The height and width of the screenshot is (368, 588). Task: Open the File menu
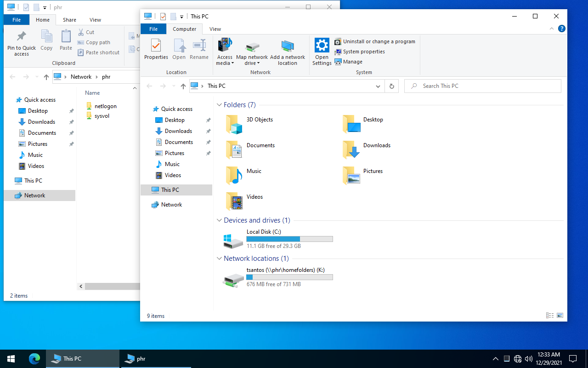[x=153, y=29]
